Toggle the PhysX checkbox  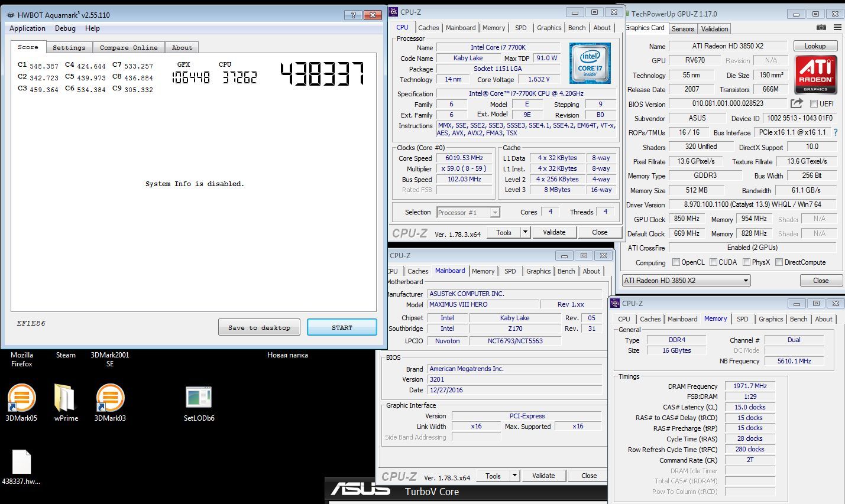[746, 262]
